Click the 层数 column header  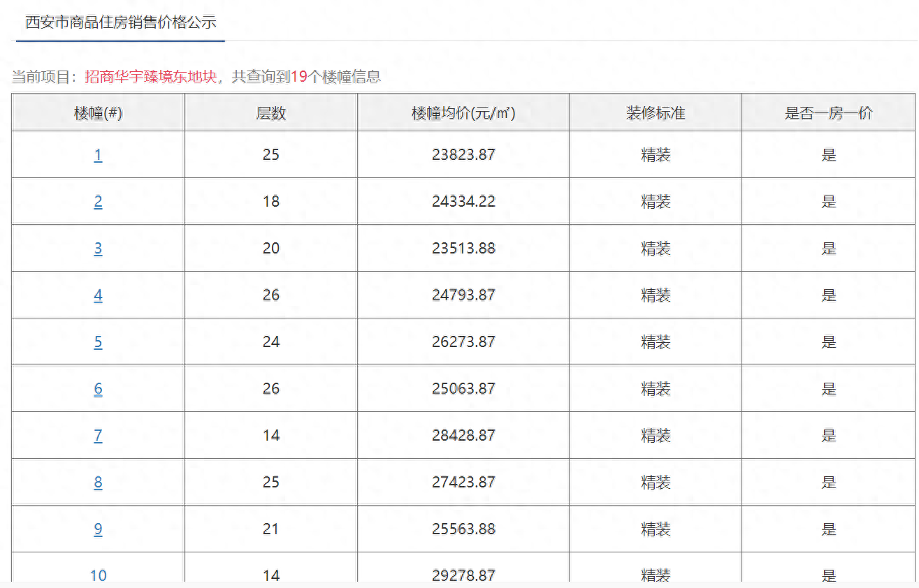(x=271, y=113)
